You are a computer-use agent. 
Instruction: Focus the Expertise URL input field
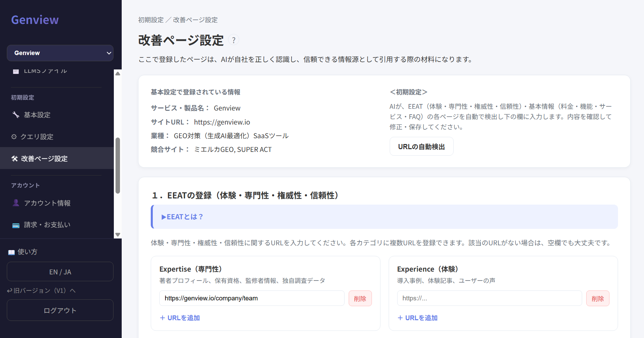pos(252,298)
